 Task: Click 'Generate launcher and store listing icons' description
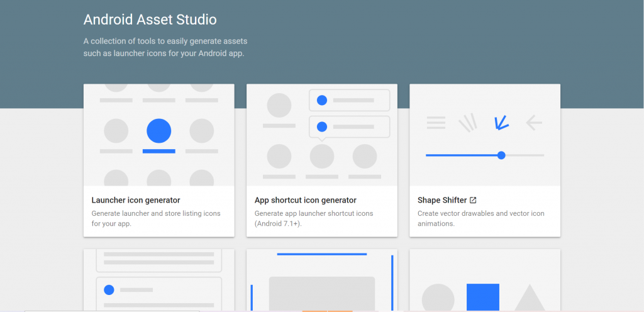point(156,219)
